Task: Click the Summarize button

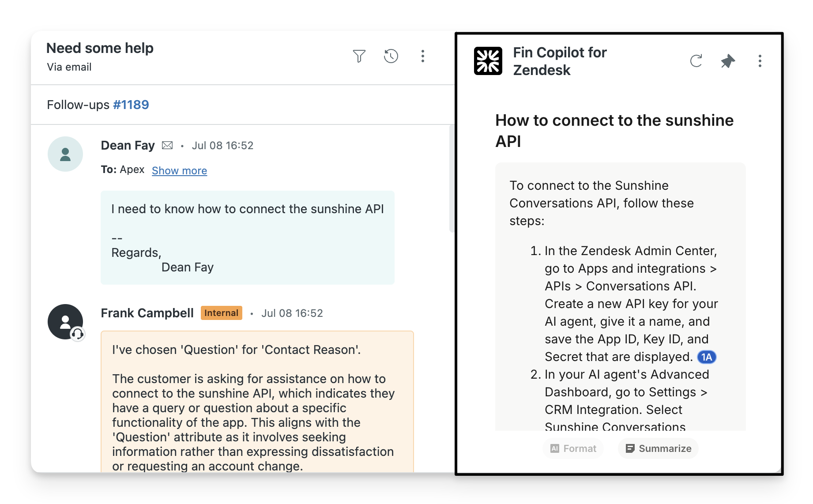Action: pos(658,448)
